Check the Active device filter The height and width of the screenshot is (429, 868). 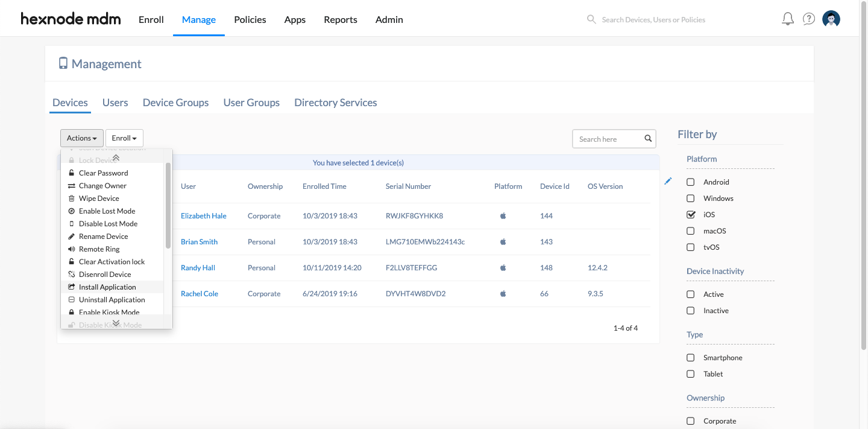click(x=691, y=294)
